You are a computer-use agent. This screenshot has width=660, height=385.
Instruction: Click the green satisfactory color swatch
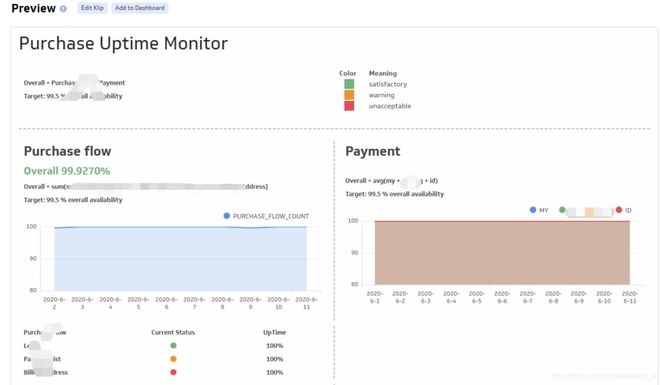pos(349,84)
